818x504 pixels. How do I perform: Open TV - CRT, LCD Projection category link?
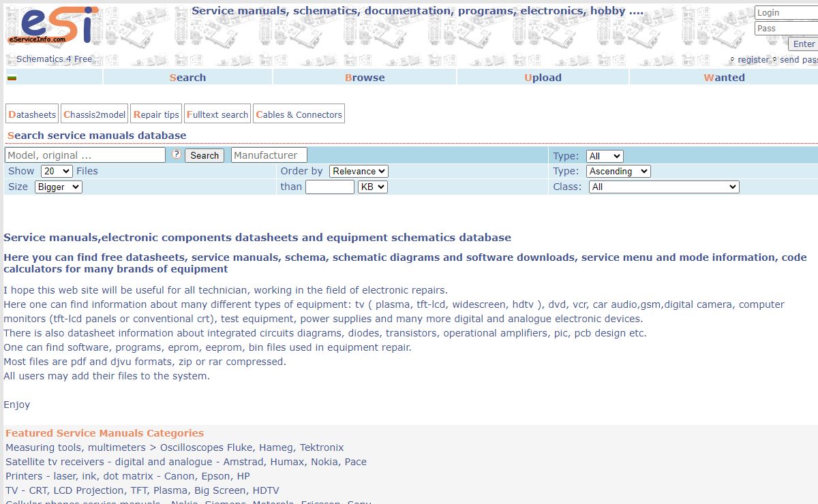click(142, 490)
